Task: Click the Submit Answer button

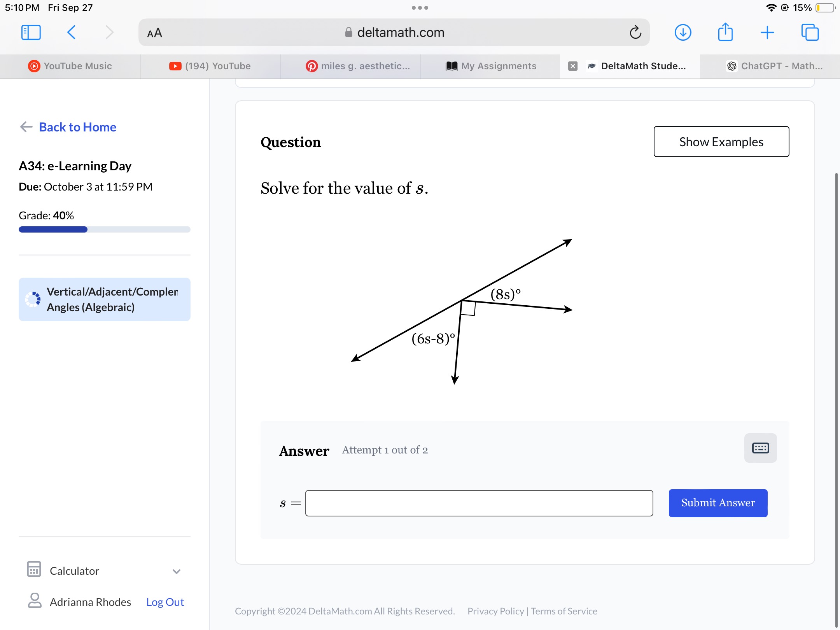Action: point(718,502)
